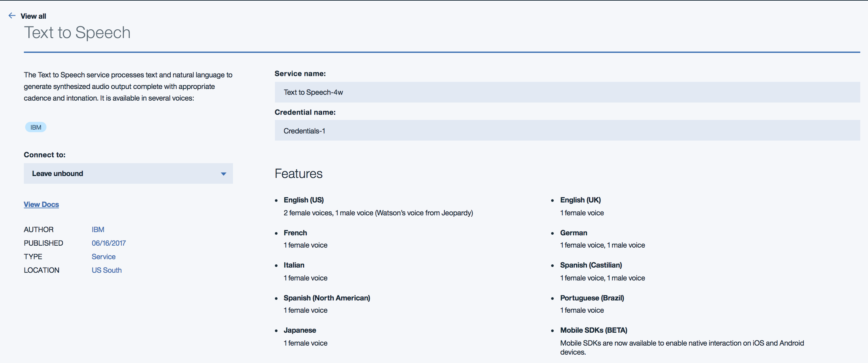Select the English (US) feature title
Viewport: 868px width, 363px height.
pyautogui.click(x=304, y=200)
